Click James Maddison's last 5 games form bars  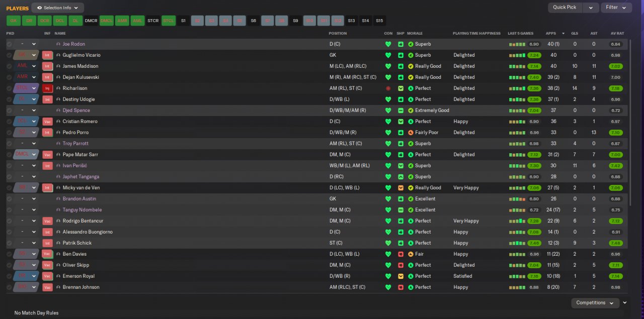[x=517, y=66]
